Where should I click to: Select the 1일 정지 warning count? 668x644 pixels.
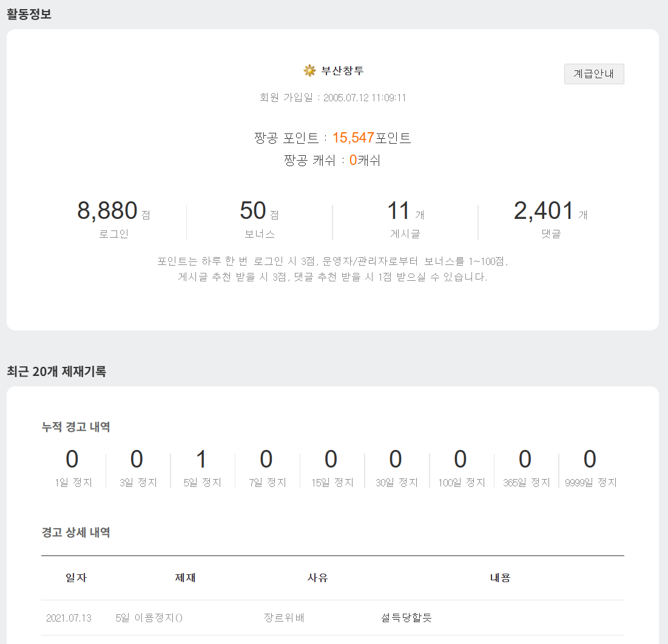(x=72, y=460)
